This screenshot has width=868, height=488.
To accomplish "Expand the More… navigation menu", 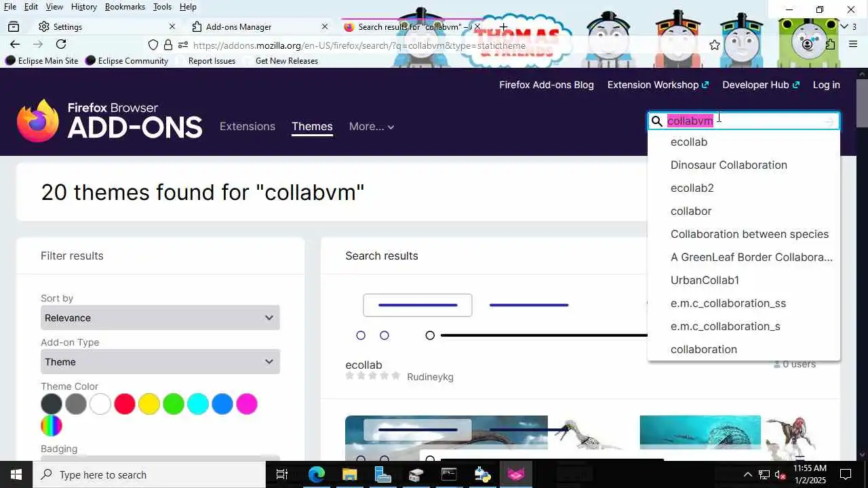I will coord(372,127).
